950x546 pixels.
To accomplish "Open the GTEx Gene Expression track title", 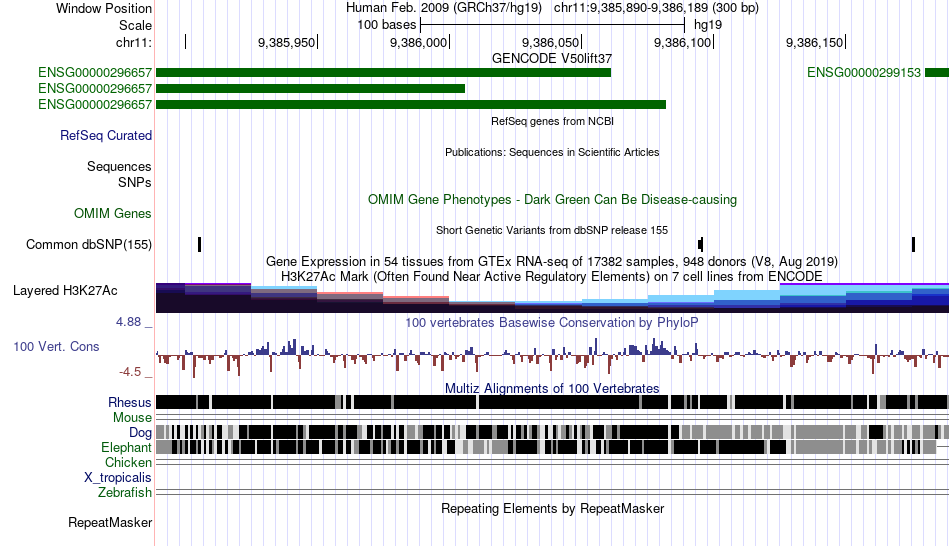I will pos(552,261).
